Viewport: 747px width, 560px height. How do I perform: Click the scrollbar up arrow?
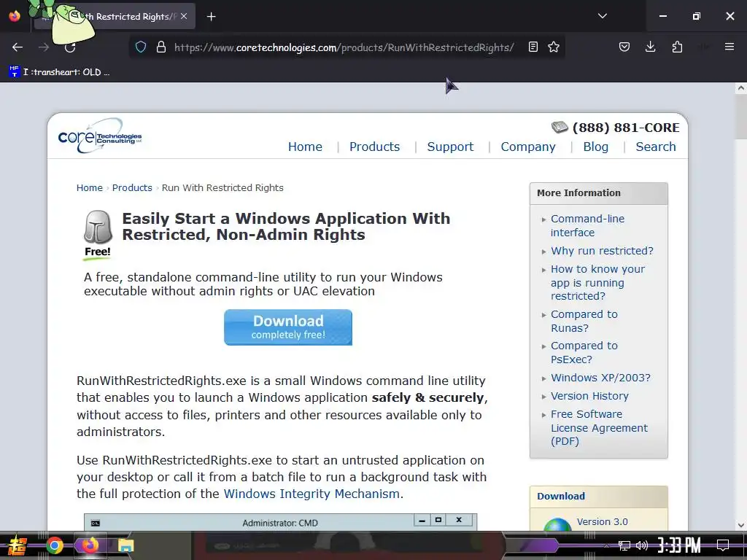pyautogui.click(x=740, y=88)
